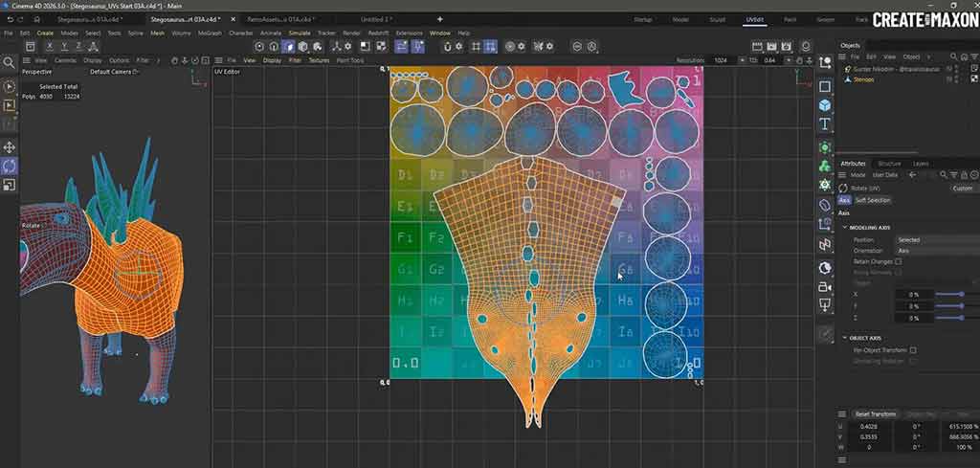The image size is (980, 468).
Task: Open the Cloner green icon in palette
Action: [x=825, y=167]
